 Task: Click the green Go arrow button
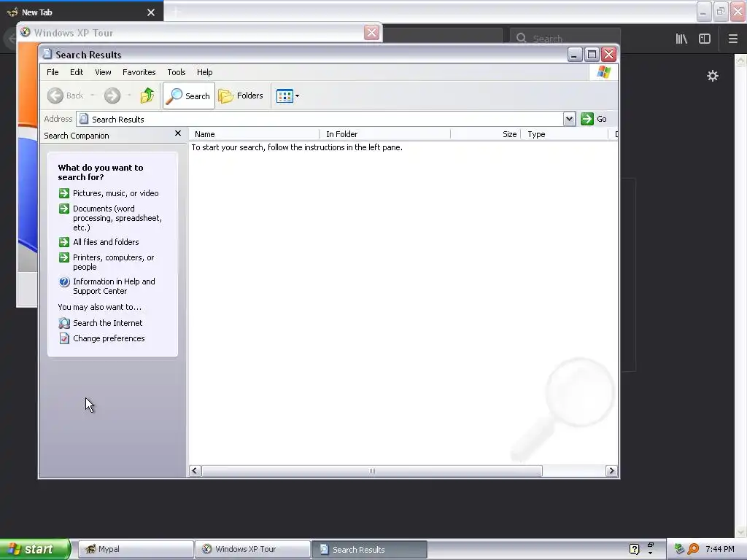pos(587,119)
